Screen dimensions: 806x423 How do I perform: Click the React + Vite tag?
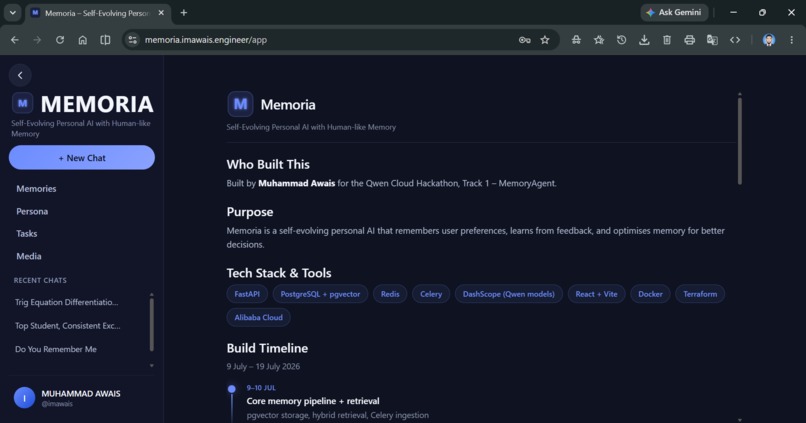(596, 294)
